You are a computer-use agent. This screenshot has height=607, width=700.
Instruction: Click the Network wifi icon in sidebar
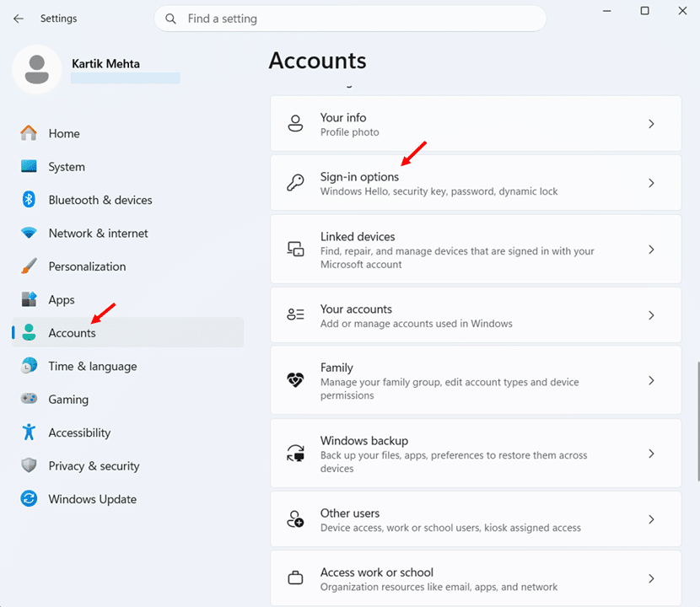click(x=29, y=233)
